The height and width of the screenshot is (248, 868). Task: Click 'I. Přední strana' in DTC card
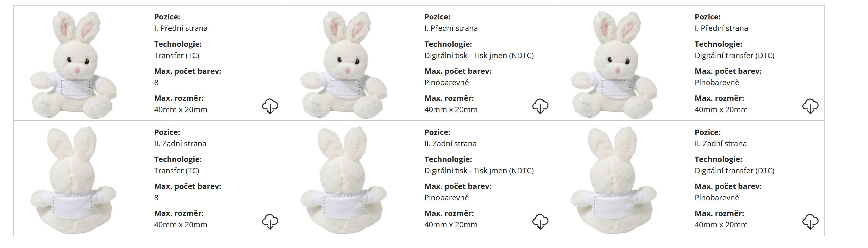pos(721,28)
